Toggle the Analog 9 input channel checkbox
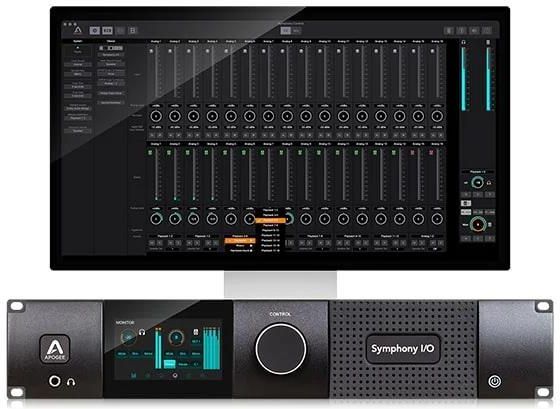The image size is (560, 409). pyautogui.click(x=301, y=51)
